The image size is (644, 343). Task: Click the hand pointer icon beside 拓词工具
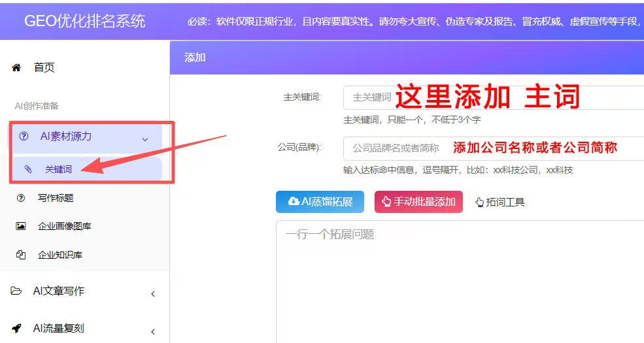(x=479, y=203)
